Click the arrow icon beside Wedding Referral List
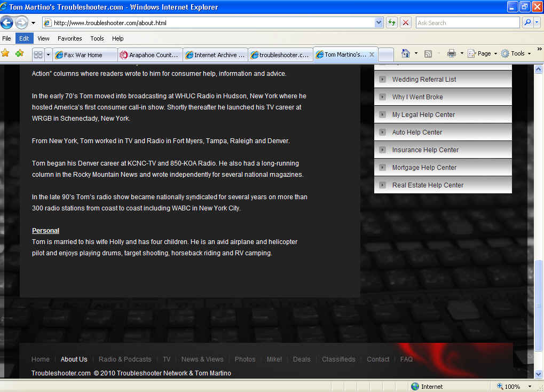This screenshot has height=392, width=544. click(x=382, y=79)
